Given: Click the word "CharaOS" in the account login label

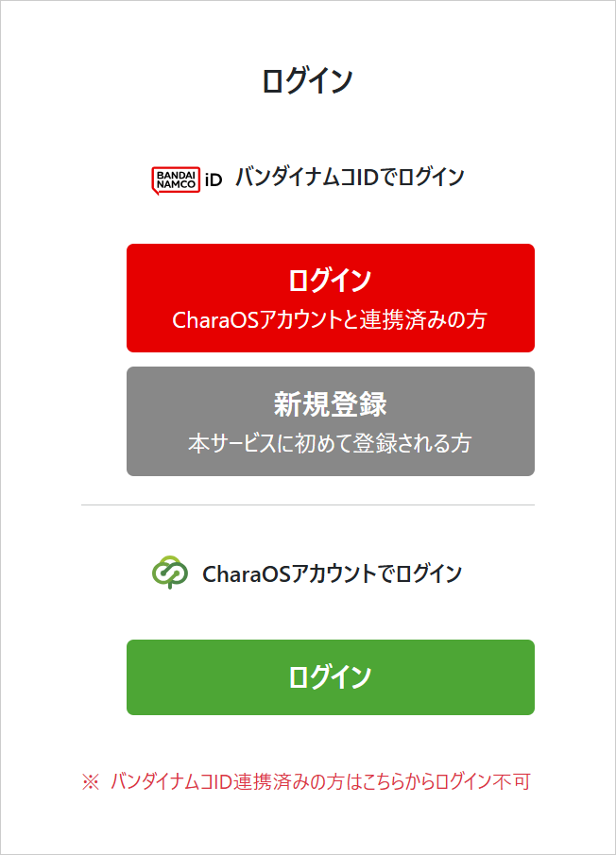Looking at the screenshot, I should click(237, 573).
